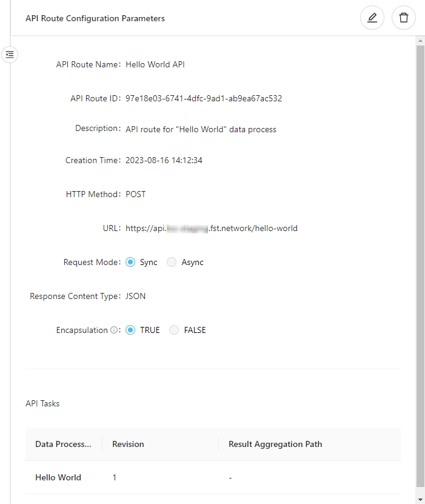Click the delete trash icon
The width and height of the screenshot is (425, 504).
point(404,18)
